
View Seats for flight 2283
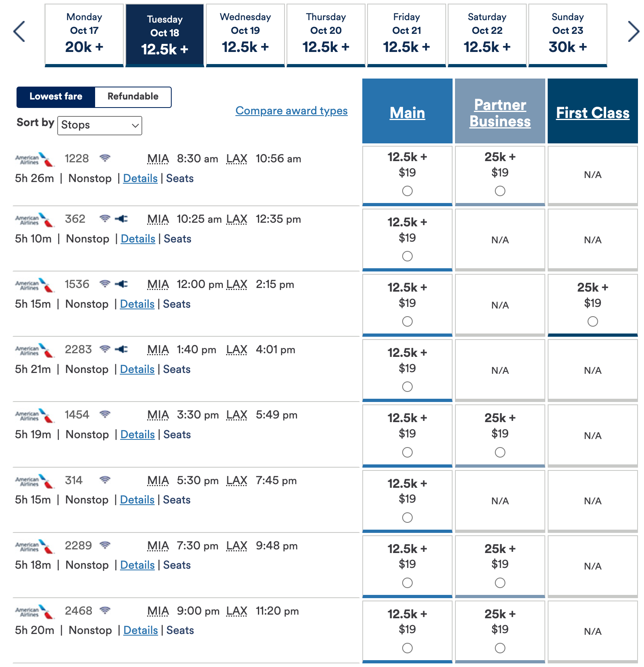[177, 369]
